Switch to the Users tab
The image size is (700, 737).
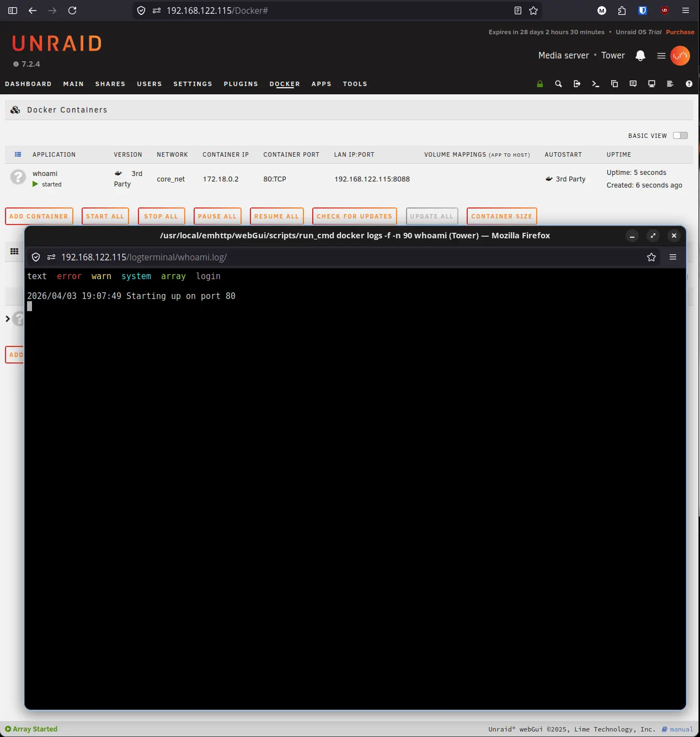pos(149,84)
